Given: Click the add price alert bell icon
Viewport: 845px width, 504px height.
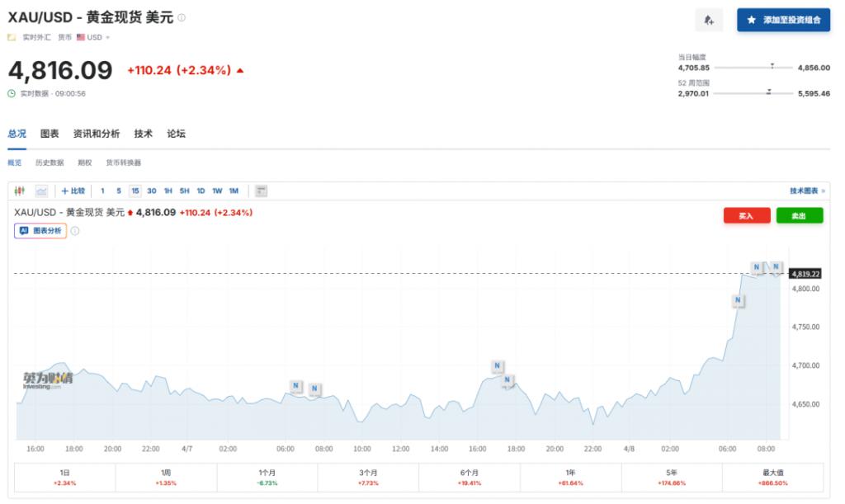Looking at the screenshot, I should (709, 20).
